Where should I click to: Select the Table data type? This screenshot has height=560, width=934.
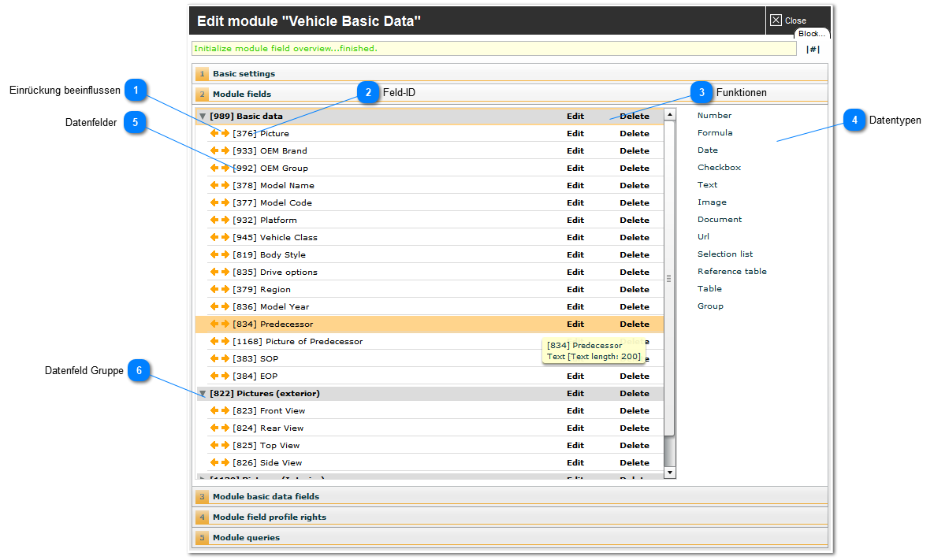point(709,288)
